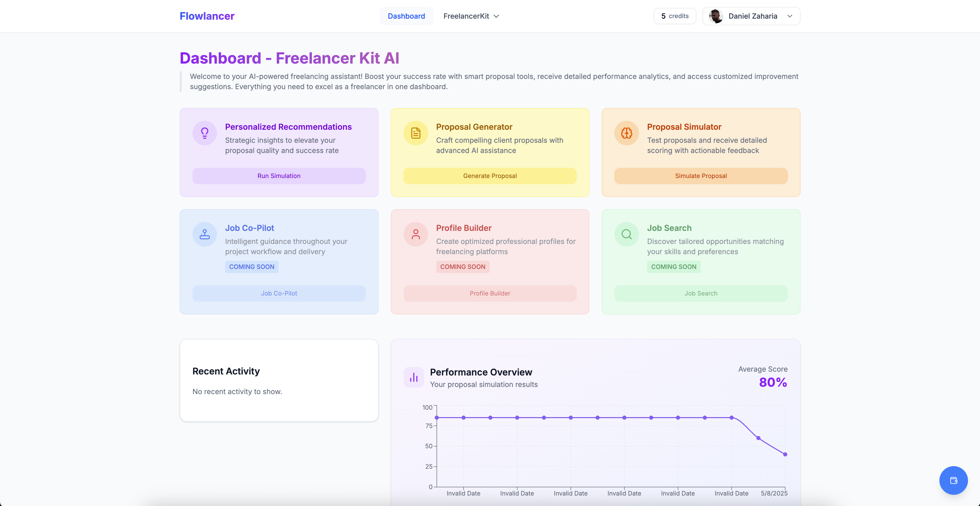
Task: Click the Flowlancer logo link
Action: 207,16
